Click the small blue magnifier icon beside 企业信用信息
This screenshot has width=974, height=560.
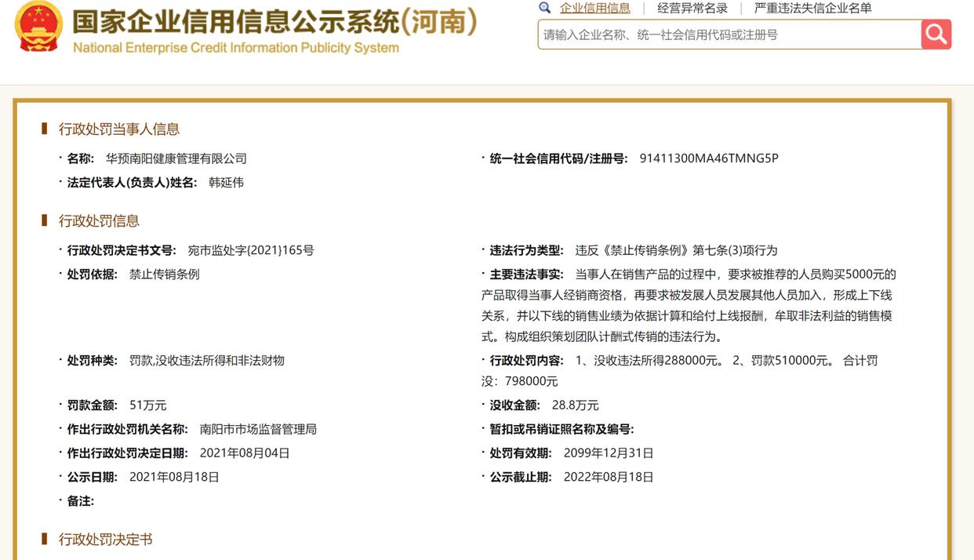(545, 8)
